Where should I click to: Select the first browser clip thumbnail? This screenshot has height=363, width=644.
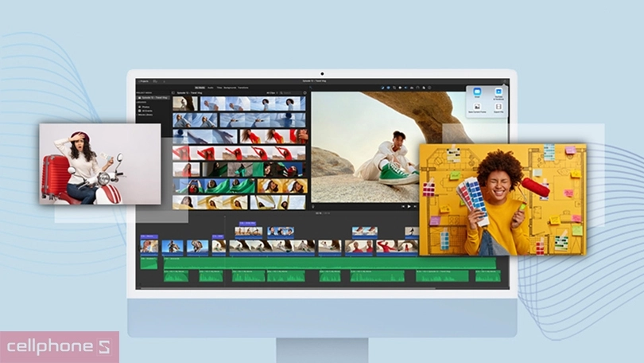pyautogui.click(x=184, y=103)
